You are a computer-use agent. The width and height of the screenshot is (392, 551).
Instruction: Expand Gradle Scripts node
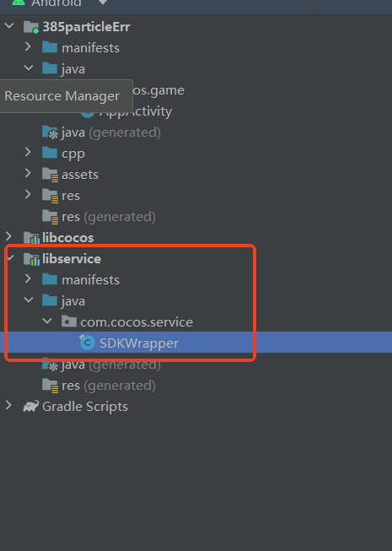(x=8, y=406)
